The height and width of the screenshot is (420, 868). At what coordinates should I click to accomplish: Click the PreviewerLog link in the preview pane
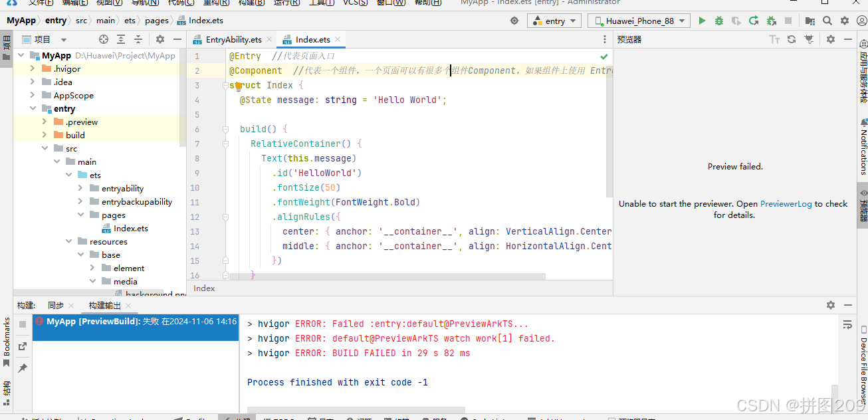point(786,203)
